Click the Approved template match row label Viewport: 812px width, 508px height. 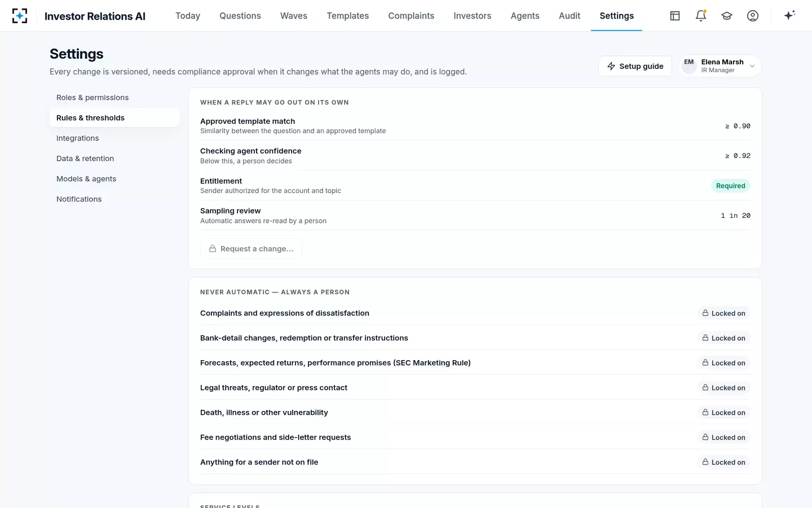[x=248, y=121]
